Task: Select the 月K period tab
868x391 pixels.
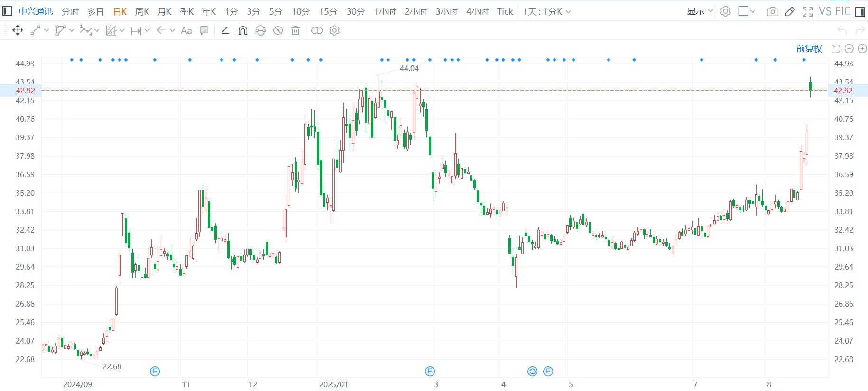Action: (164, 11)
